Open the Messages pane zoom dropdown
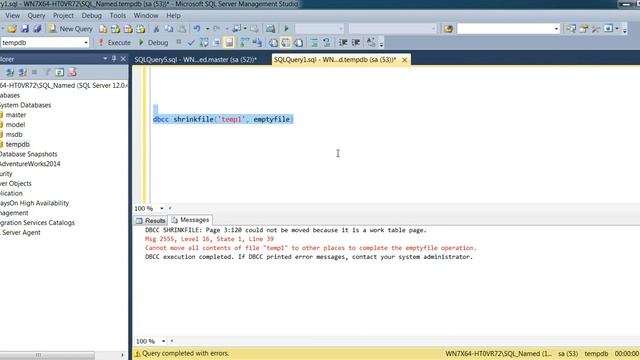Viewport: 640px width, 360px height. point(163,341)
